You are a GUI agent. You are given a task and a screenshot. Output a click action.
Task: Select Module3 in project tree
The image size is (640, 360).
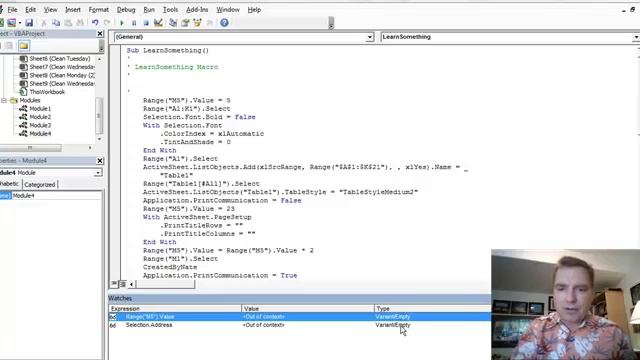click(x=40, y=125)
